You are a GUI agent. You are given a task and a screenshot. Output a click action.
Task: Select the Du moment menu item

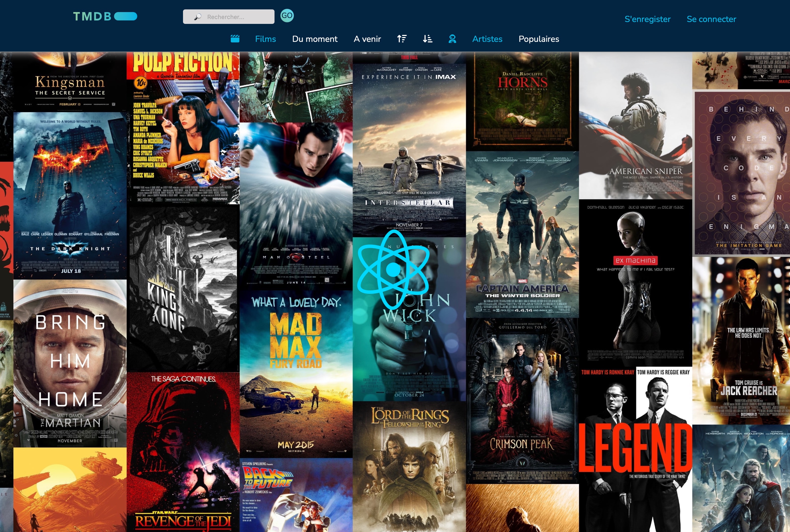click(x=314, y=39)
